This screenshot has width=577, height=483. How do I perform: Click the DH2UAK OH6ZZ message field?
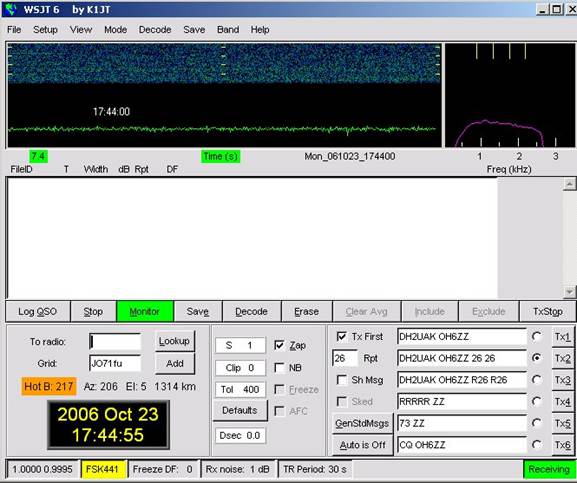(462, 337)
